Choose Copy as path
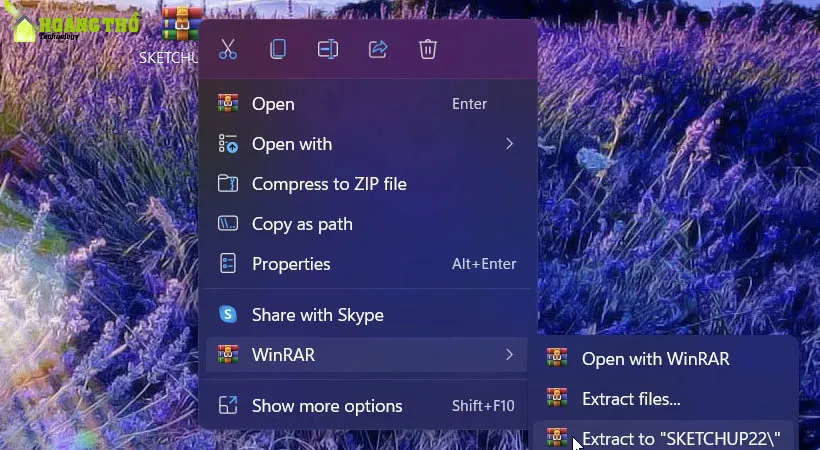 367,224
